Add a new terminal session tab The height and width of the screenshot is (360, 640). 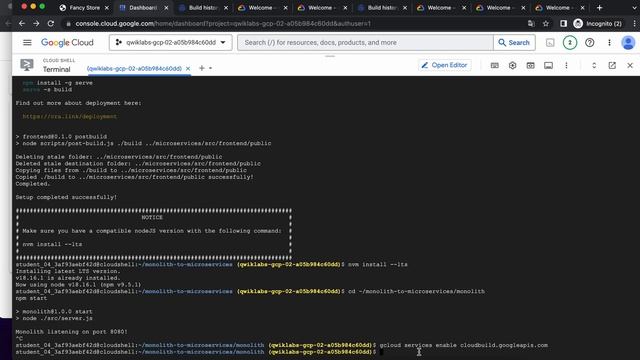click(x=202, y=68)
